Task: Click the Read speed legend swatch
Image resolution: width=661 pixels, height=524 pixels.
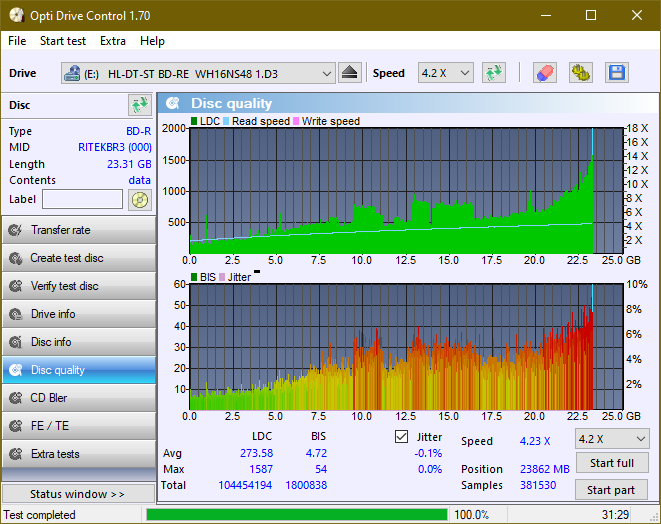Action: (226, 121)
